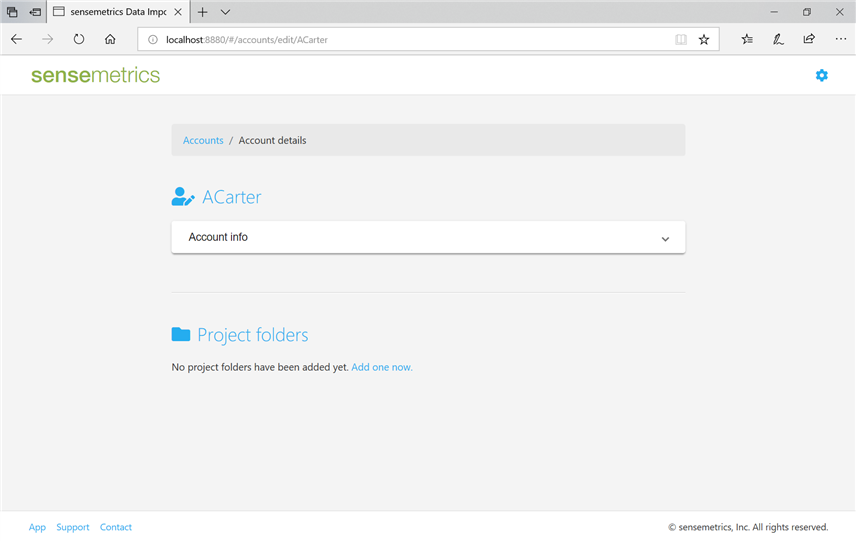Screen dimensions: 856x541
Task: Navigate to Accounts breadcrumb link
Action: point(203,140)
